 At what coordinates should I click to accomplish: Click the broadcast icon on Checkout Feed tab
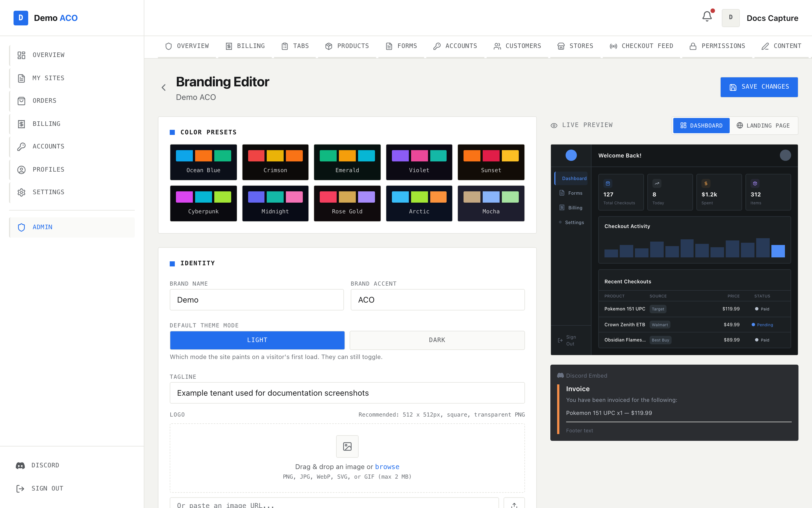tap(613, 46)
